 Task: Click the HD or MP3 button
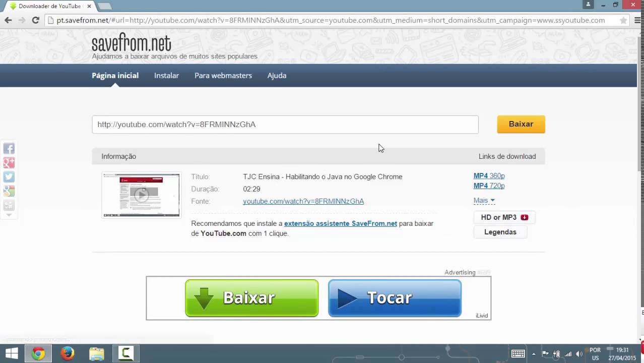pos(504,217)
